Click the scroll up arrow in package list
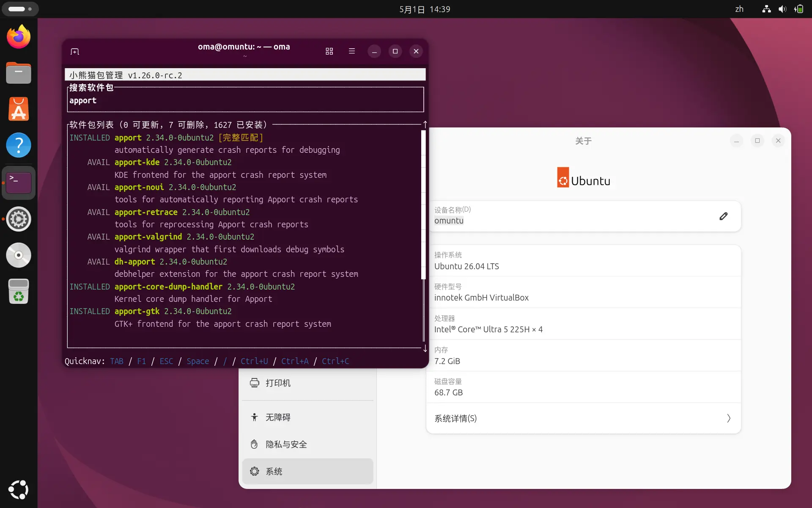The image size is (812, 508). point(425,124)
